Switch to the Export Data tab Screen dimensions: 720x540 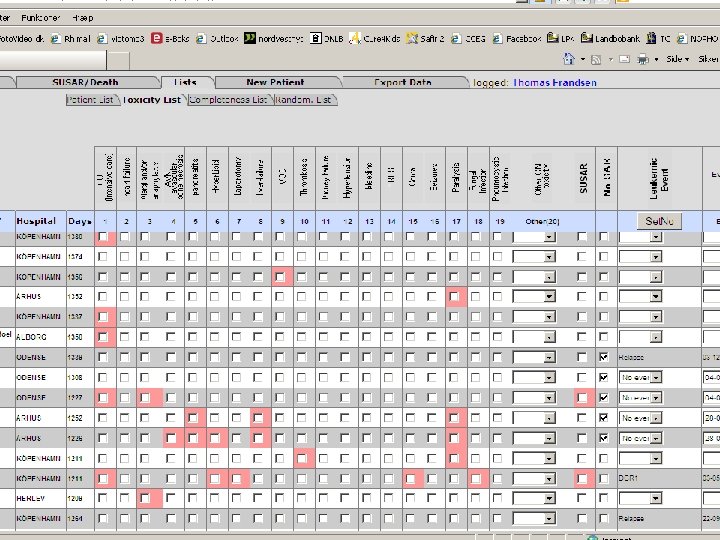click(403, 82)
